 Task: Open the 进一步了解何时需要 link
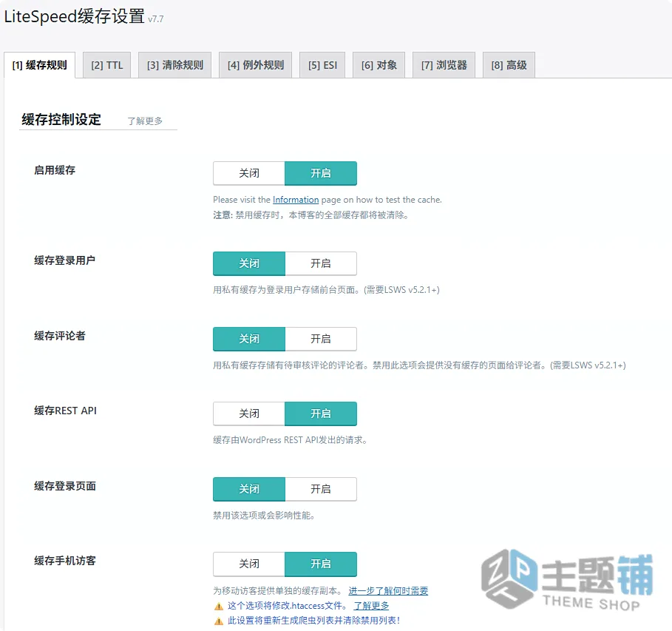point(388,590)
